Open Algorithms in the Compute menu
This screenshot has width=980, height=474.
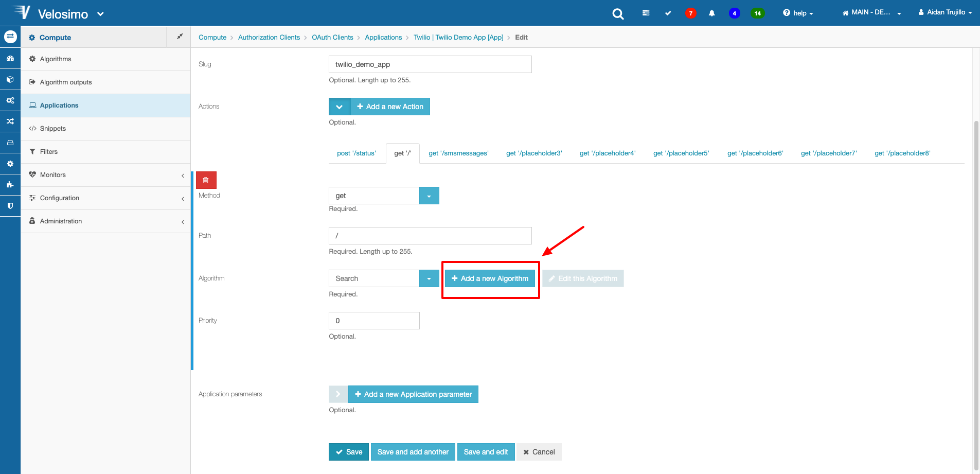click(x=105, y=59)
